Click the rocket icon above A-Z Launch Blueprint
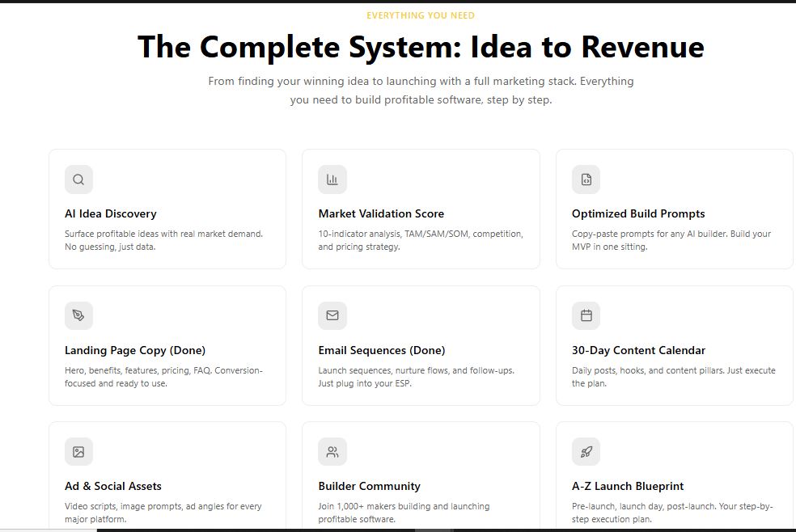 (x=585, y=451)
